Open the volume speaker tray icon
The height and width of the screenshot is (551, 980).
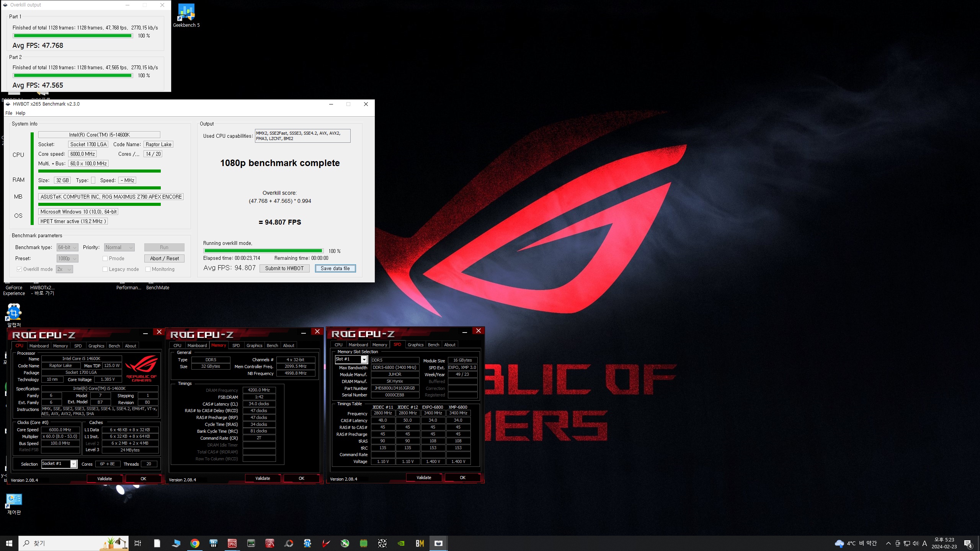coord(916,543)
